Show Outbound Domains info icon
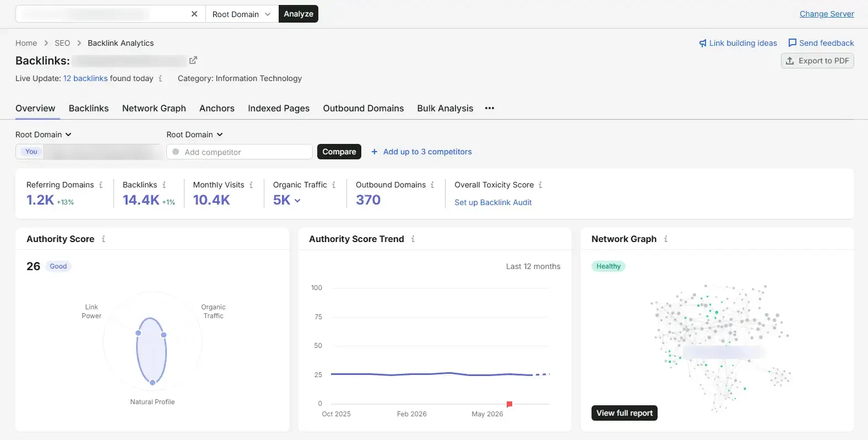The height and width of the screenshot is (440, 868). [432, 185]
